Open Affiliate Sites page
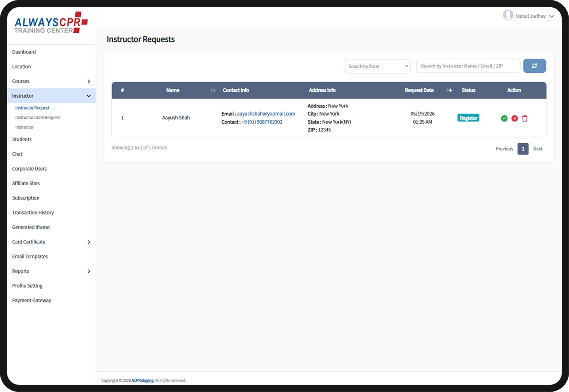This screenshot has height=392, width=569. tap(26, 183)
